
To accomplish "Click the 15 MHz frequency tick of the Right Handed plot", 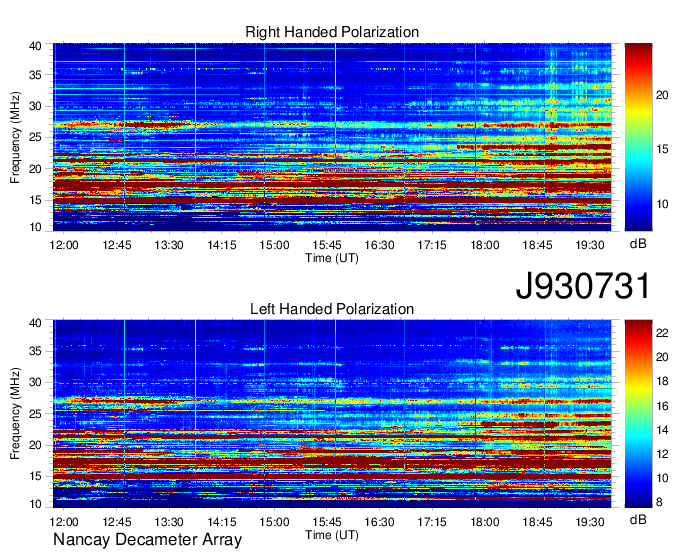I will coord(36,200).
